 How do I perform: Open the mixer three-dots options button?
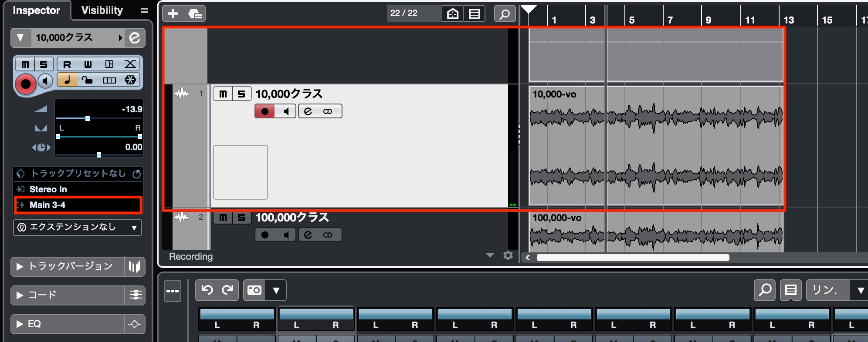(173, 291)
